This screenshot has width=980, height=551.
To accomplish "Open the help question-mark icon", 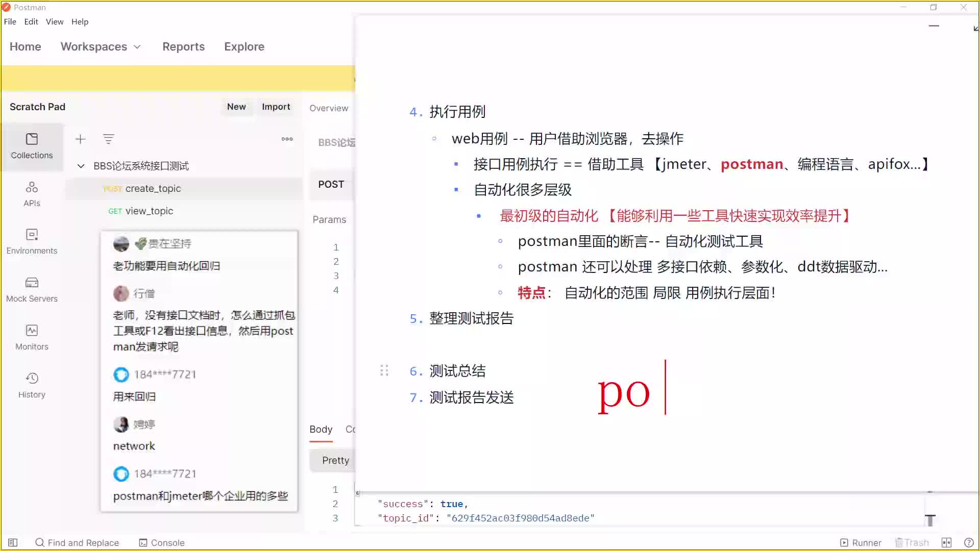I will (968, 542).
